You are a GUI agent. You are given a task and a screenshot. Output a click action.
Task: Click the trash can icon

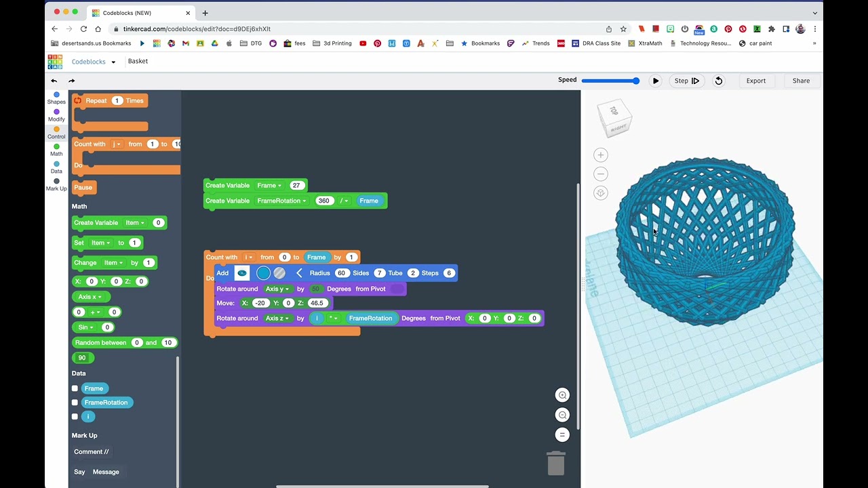tap(556, 463)
